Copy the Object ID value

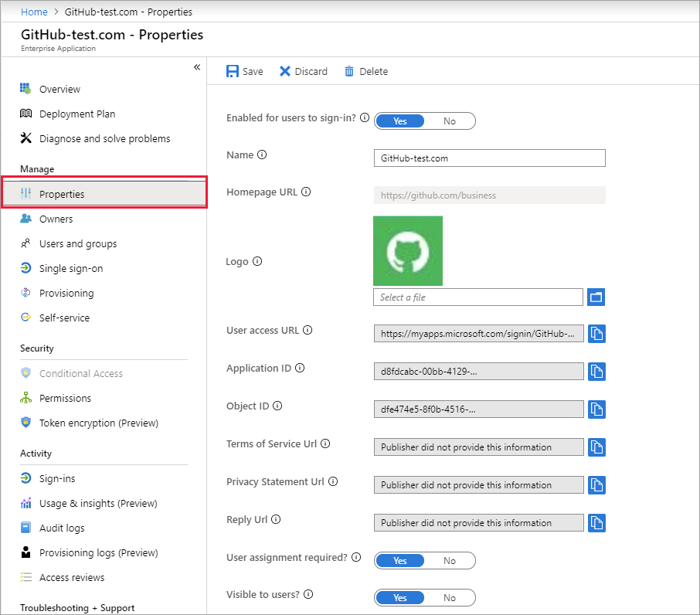(596, 409)
